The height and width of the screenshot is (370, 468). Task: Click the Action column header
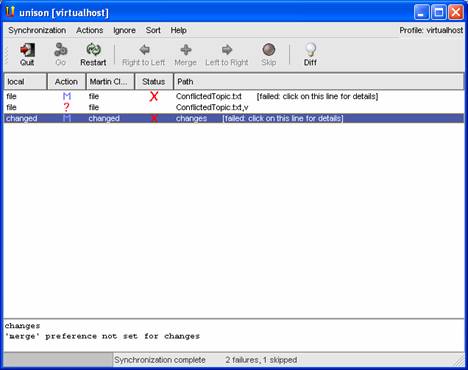67,82
